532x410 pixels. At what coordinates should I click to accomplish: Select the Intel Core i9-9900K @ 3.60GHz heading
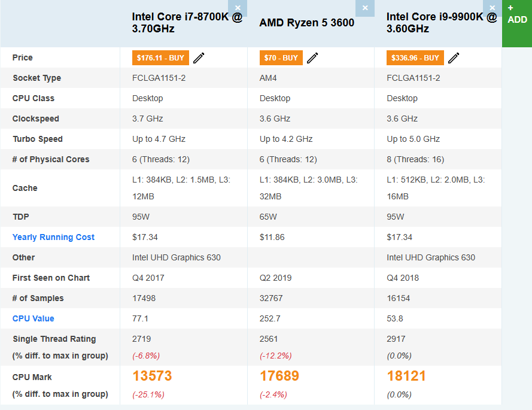click(442, 23)
